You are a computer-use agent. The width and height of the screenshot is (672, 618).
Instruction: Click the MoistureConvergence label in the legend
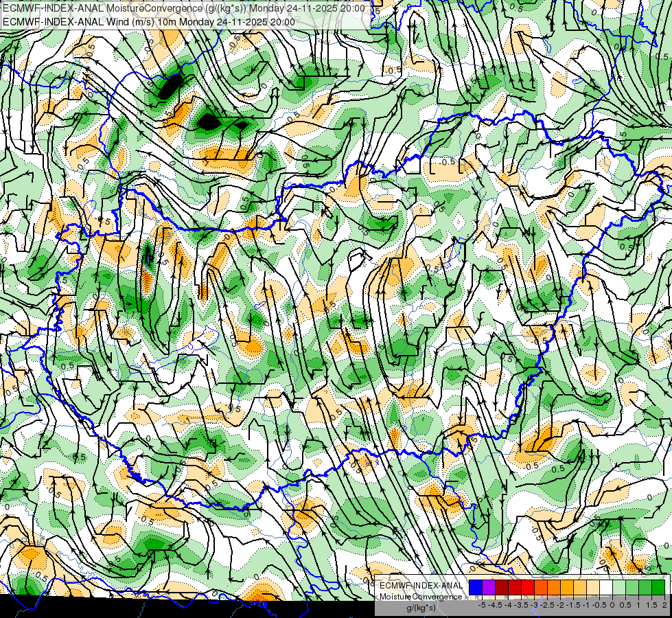[421, 597]
